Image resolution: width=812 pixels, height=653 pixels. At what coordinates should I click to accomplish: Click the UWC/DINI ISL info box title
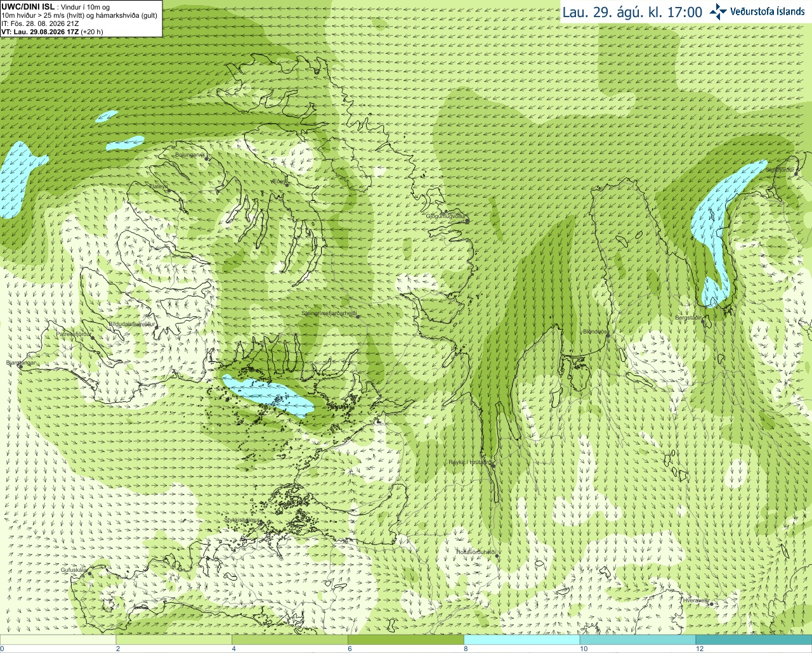click(x=28, y=6)
